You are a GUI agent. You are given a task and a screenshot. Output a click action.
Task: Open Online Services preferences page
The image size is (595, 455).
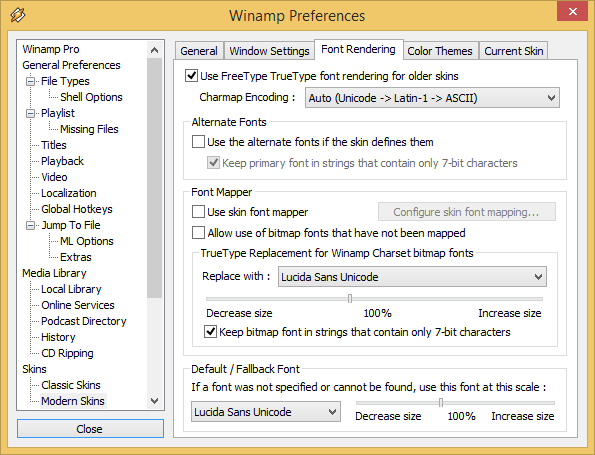tap(78, 305)
